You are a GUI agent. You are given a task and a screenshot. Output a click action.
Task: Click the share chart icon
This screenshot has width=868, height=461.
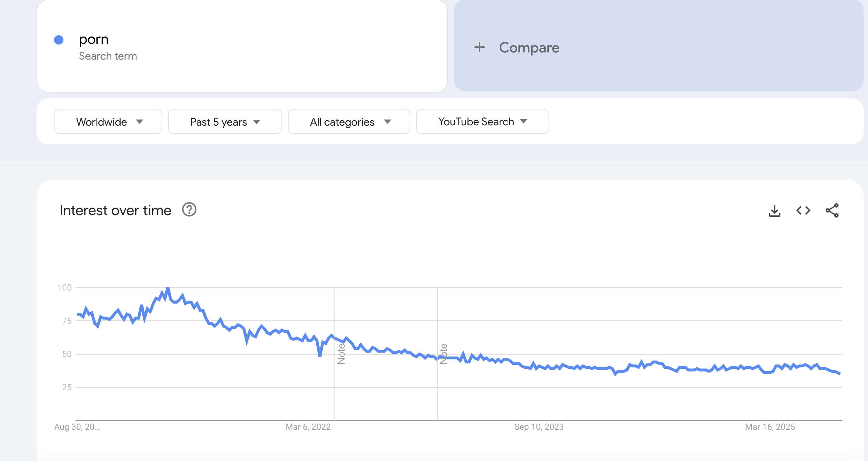832,210
